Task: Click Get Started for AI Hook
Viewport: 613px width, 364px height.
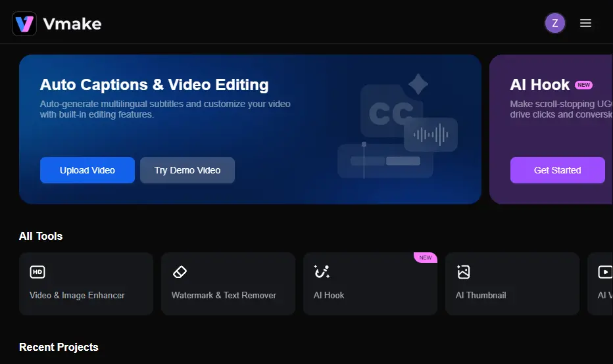Action: 558,170
